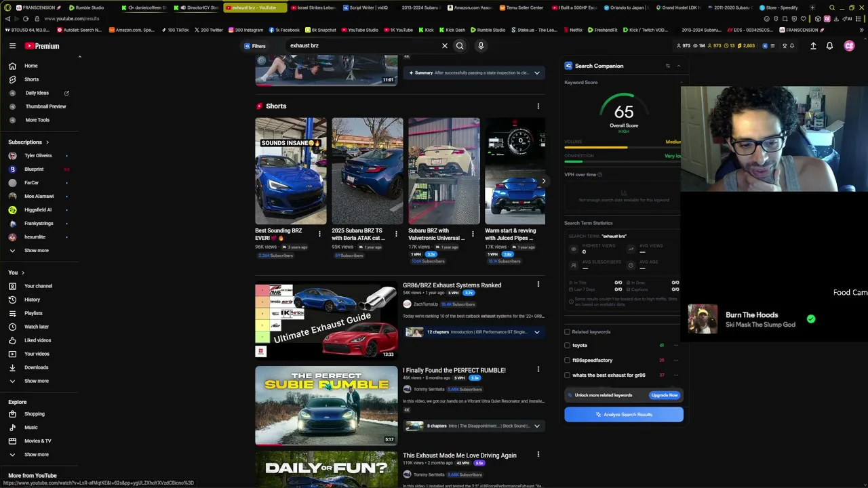This screenshot has height=488, width=868.
Task: Open Search Companion settings sliders icon
Action: (667, 66)
